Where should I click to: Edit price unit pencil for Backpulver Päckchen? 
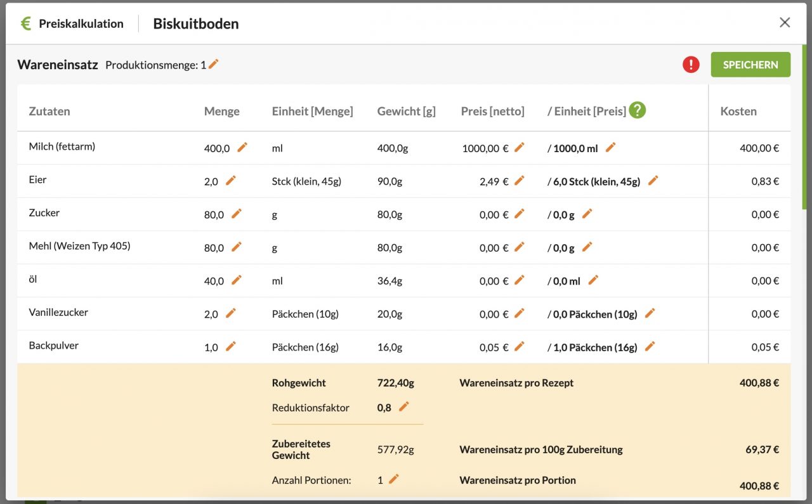(650, 346)
